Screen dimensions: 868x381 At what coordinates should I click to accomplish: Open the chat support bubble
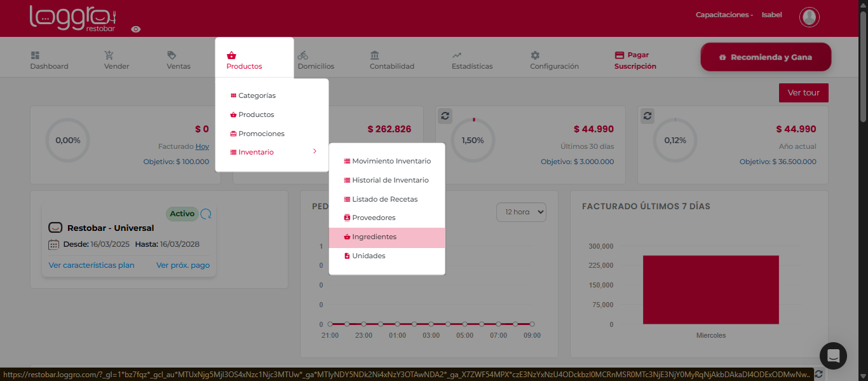[833, 356]
